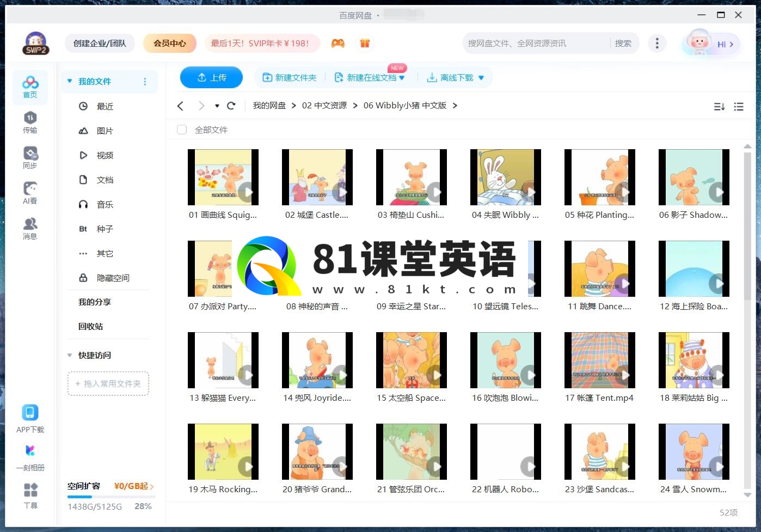Click the gift box icon
The width and height of the screenshot is (761, 532).
[x=365, y=43]
